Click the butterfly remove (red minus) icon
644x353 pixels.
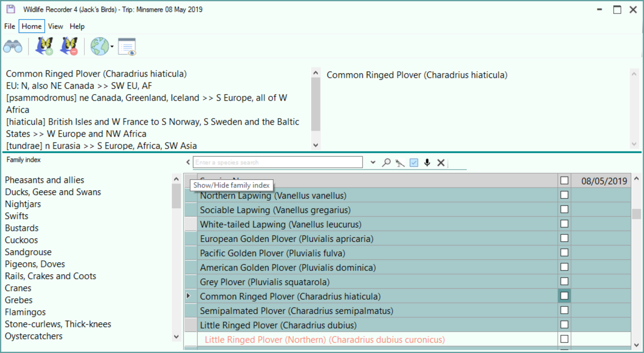coord(68,46)
